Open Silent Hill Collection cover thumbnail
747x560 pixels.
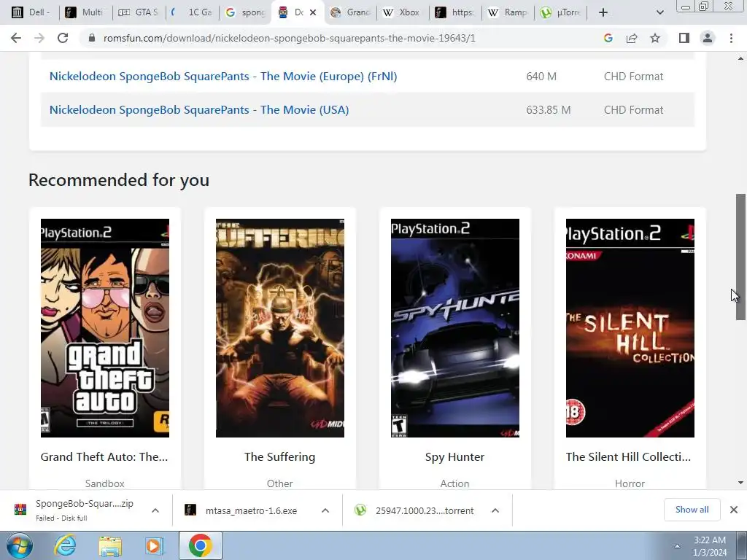click(630, 327)
